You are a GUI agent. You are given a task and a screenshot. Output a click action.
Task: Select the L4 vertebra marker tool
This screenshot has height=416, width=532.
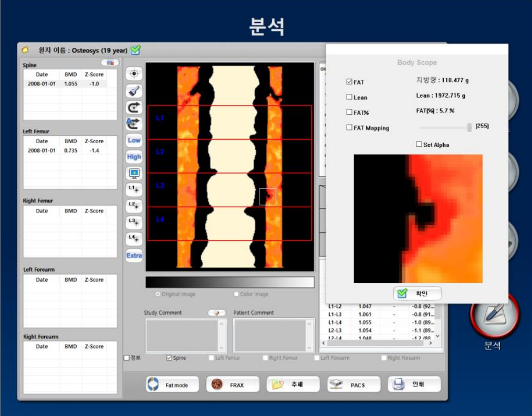pos(134,239)
